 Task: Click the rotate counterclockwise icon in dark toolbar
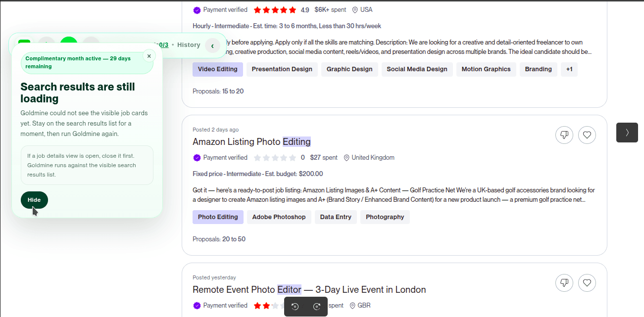(x=295, y=307)
